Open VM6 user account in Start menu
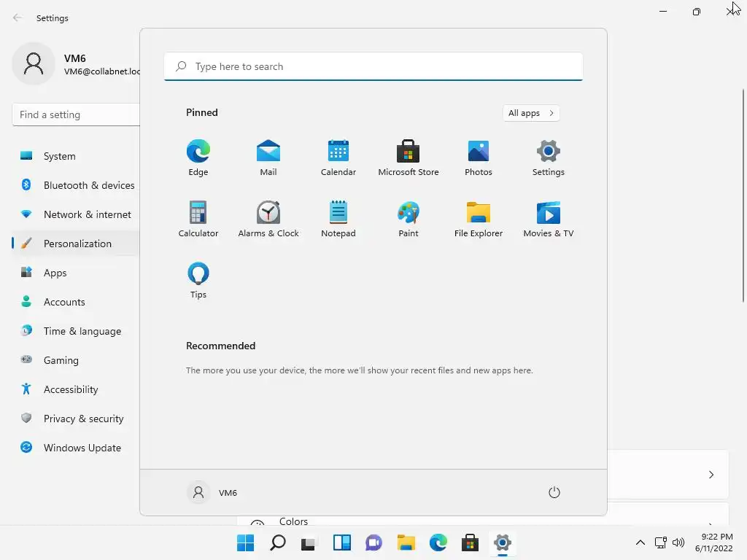Image resolution: width=747 pixels, height=560 pixels. point(212,492)
